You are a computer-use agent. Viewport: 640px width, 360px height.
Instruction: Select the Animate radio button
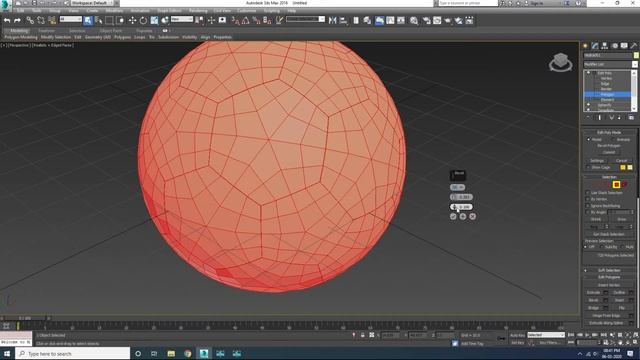613,140
